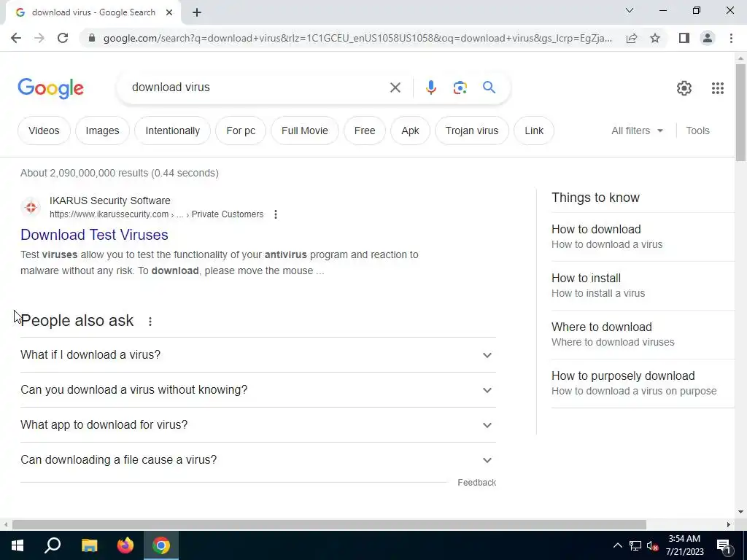This screenshot has width=747, height=560.
Task: Bookmark this page with star icon
Action: click(655, 38)
